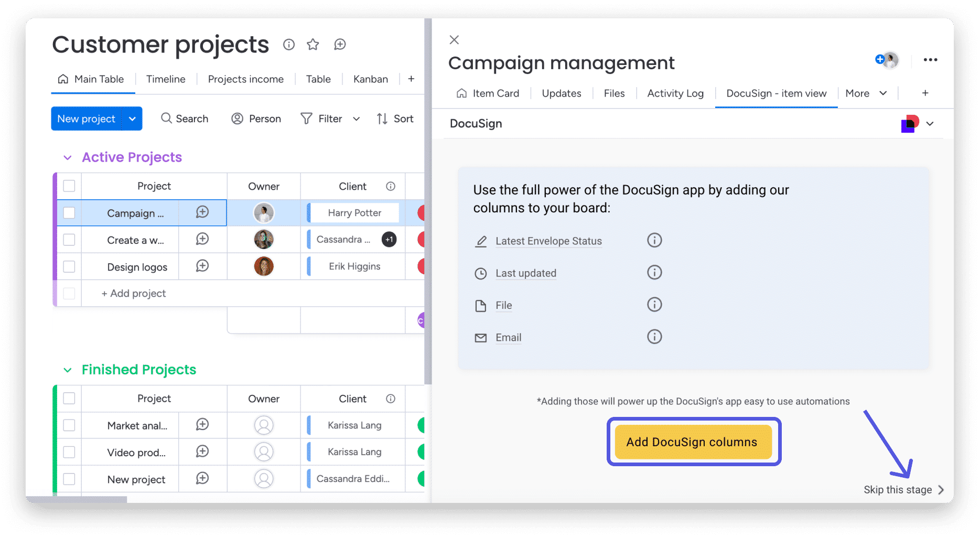This screenshot has width=980, height=537.
Task: Expand More item views dropdown
Action: click(x=883, y=93)
